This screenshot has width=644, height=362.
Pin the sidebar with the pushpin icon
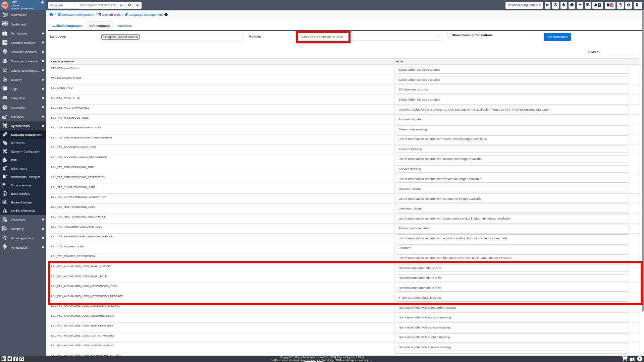(42, 2)
